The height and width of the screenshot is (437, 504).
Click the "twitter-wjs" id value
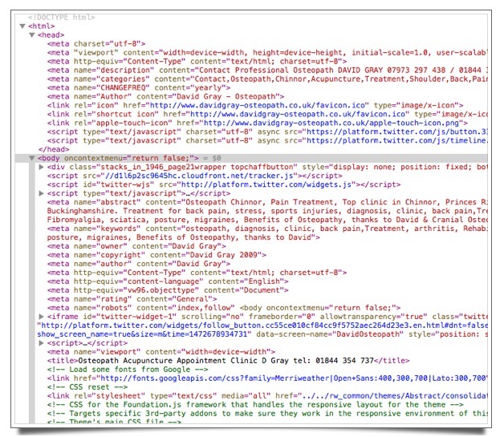(x=125, y=184)
